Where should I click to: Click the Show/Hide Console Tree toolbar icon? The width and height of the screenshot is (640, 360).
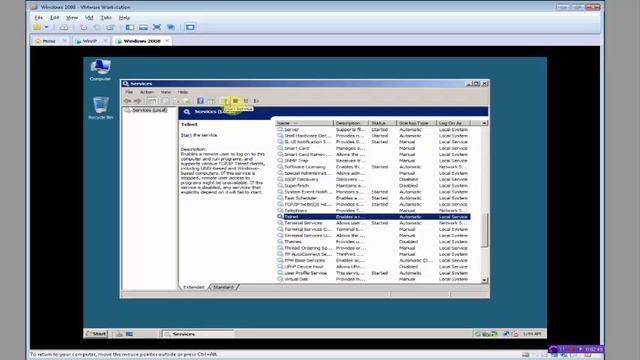pos(151,101)
